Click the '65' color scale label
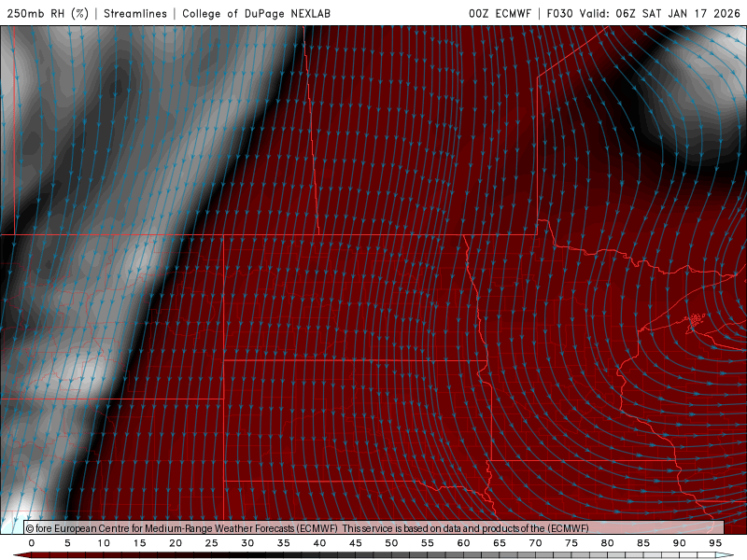 tap(500, 543)
